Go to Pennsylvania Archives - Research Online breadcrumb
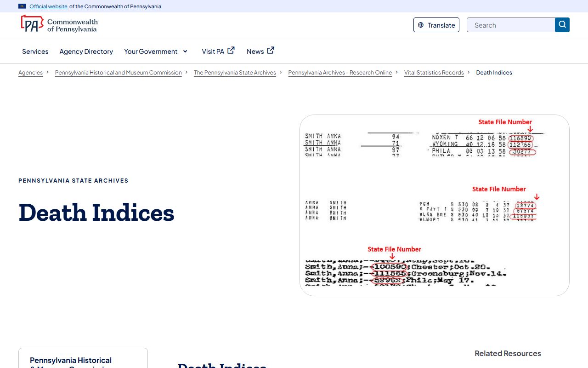588x368 pixels. pos(340,73)
